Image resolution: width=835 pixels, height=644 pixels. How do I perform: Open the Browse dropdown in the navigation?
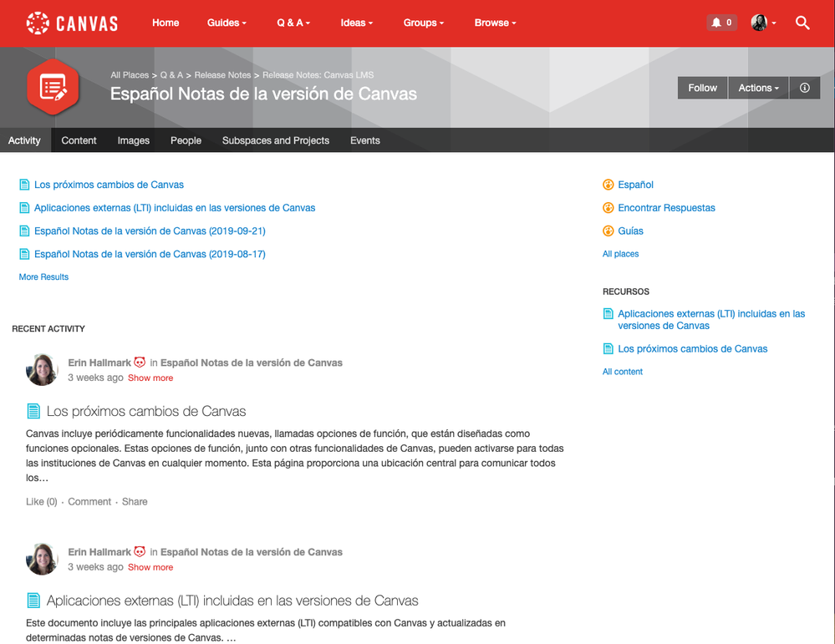pyautogui.click(x=495, y=23)
